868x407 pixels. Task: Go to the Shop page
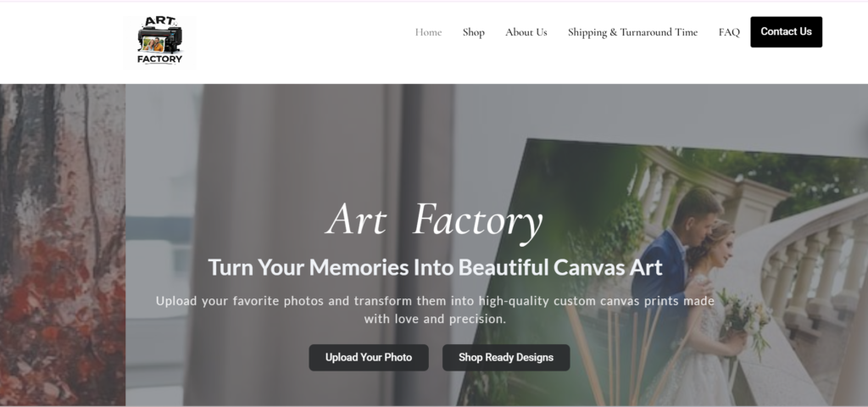(x=473, y=32)
